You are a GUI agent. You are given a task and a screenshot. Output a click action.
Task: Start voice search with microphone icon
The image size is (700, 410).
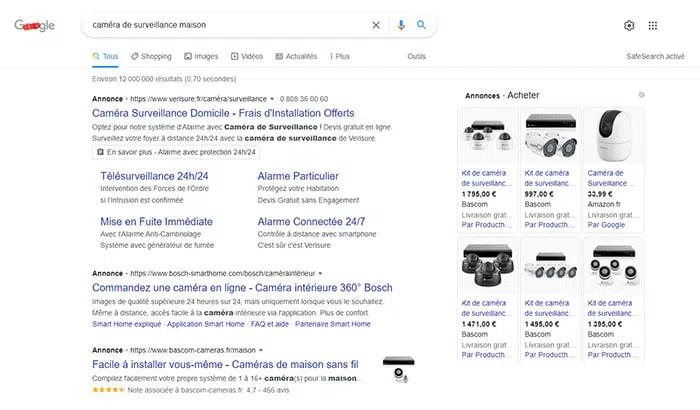401,25
